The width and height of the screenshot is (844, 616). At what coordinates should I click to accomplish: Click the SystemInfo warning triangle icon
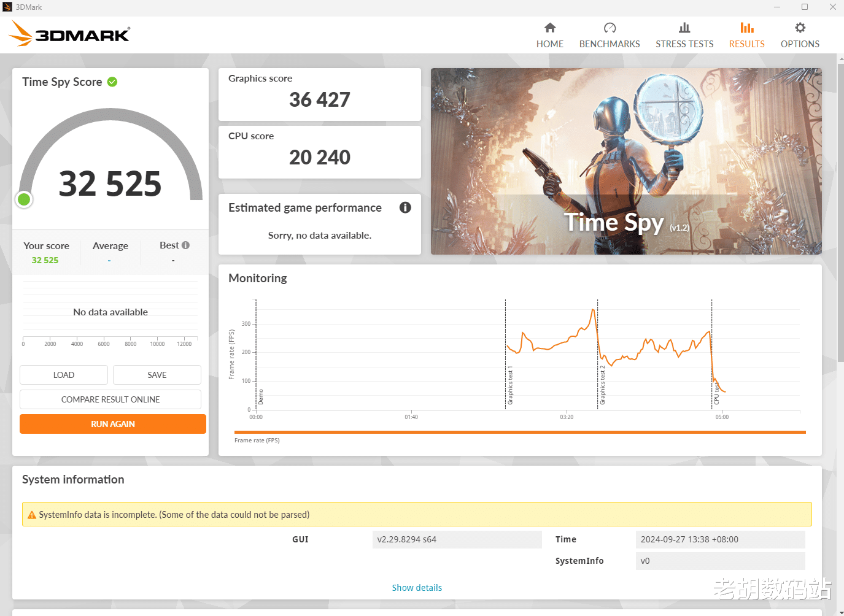tap(32, 515)
